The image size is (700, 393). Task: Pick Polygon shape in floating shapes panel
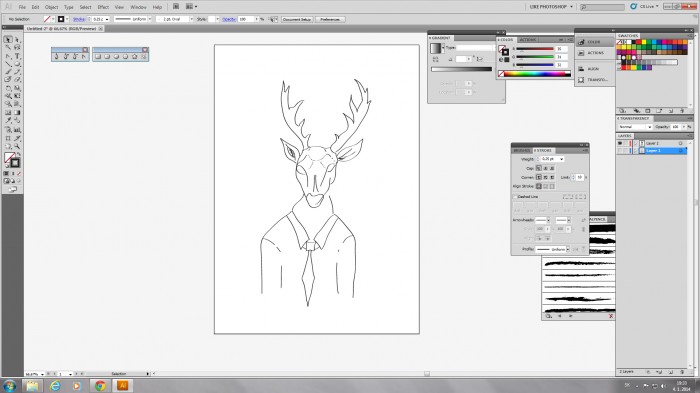[125, 57]
